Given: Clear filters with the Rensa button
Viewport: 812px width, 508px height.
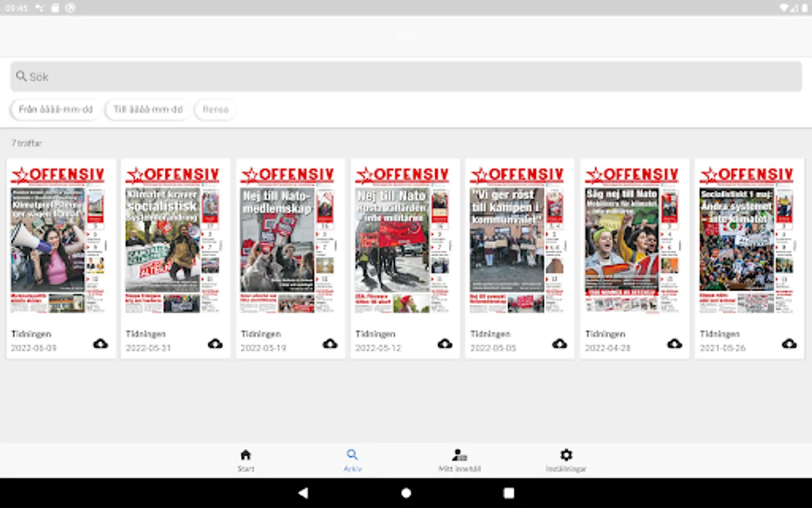Looking at the screenshot, I should [215, 110].
